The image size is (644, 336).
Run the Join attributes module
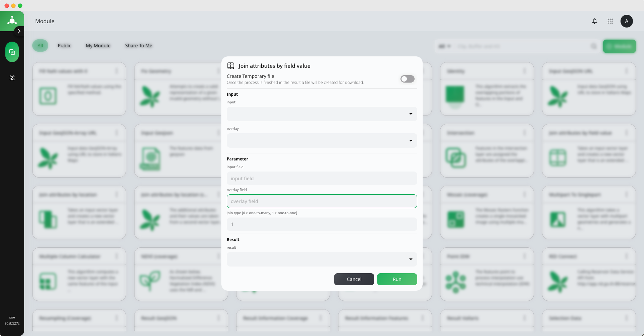[x=397, y=279]
